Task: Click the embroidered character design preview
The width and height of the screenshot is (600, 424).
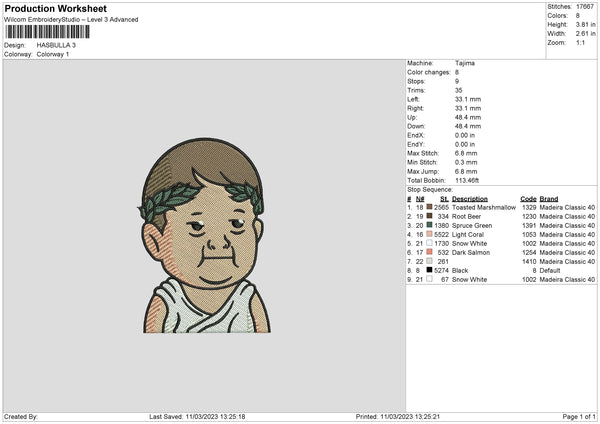Action: 204,236
